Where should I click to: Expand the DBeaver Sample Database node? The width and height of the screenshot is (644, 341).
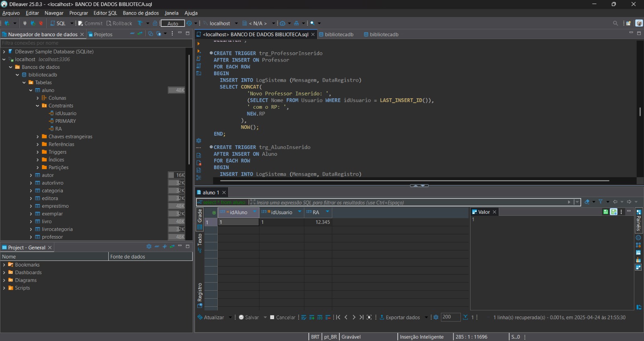pos(4,52)
